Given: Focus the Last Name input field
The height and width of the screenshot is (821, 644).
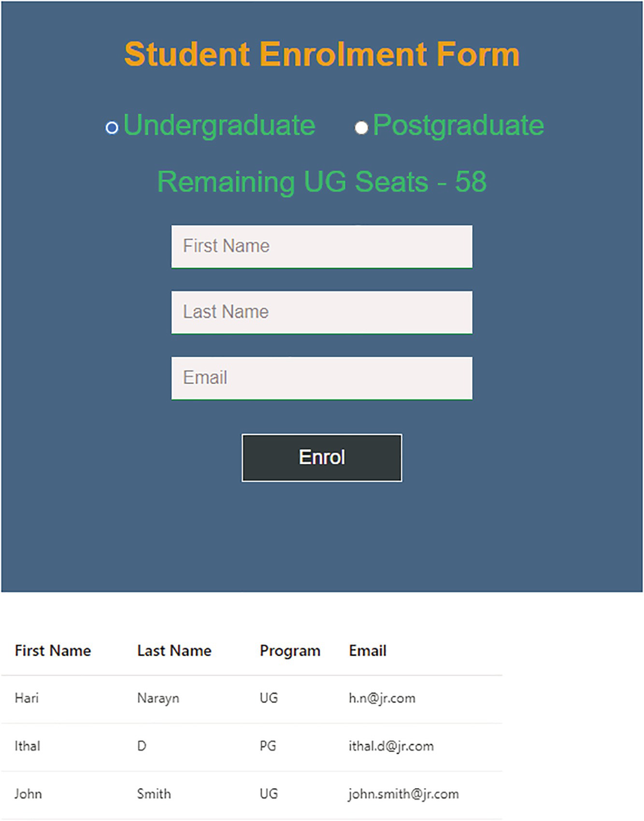Looking at the screenshot, I should [x=321, y=312].
